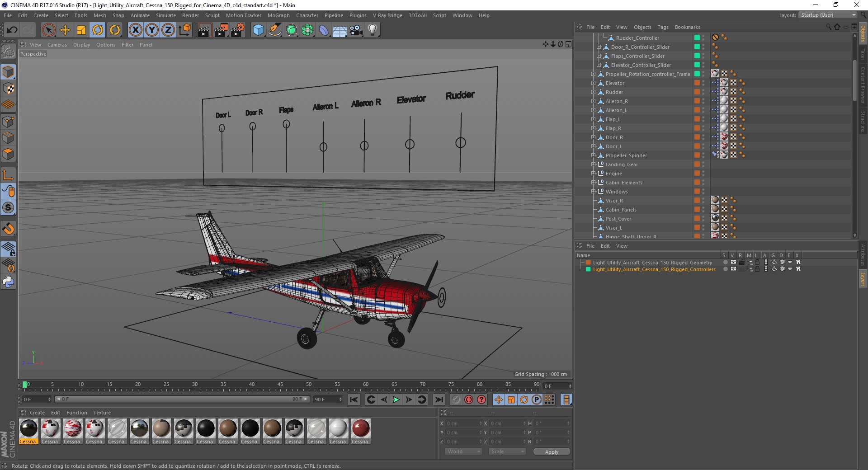Switch to Takes side tab

coord(863,54)
